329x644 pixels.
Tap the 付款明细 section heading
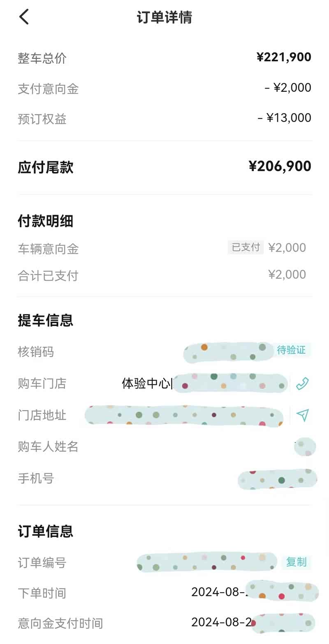[45, 221]
